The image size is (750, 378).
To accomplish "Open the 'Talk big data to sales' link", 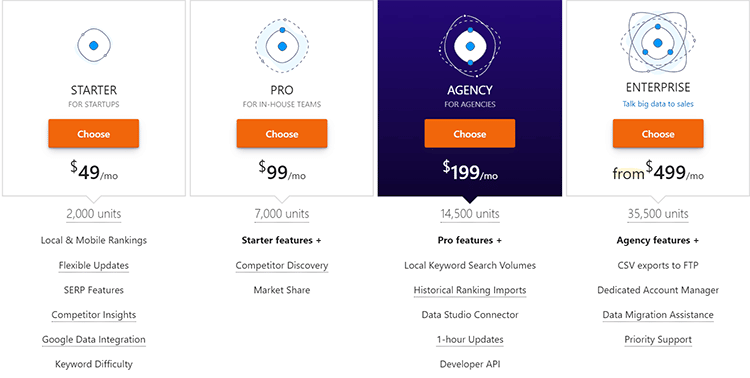I will (658, 104).
